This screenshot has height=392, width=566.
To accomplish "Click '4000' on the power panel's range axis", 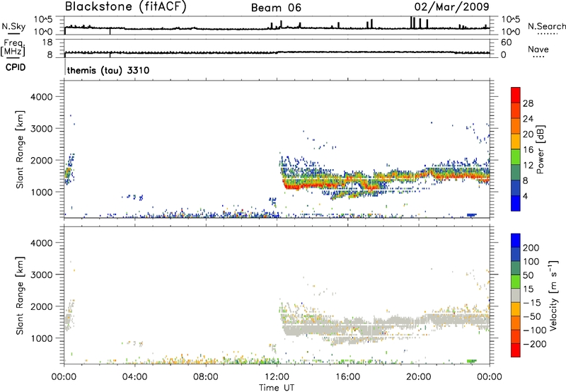I will tap(42, 97).
